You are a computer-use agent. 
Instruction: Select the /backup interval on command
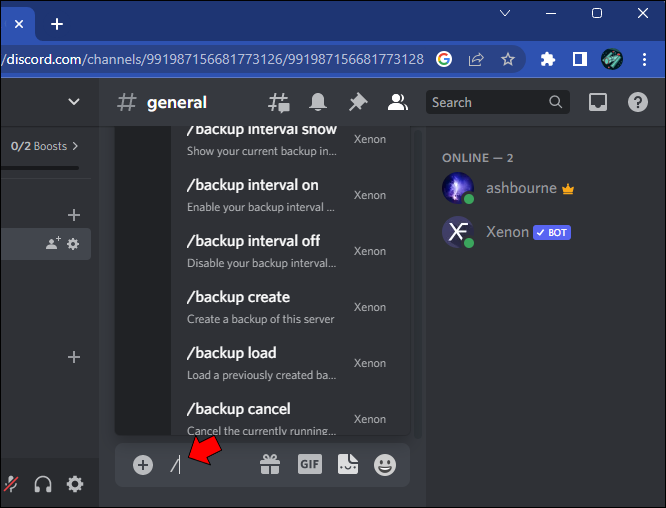click(291, 195)
